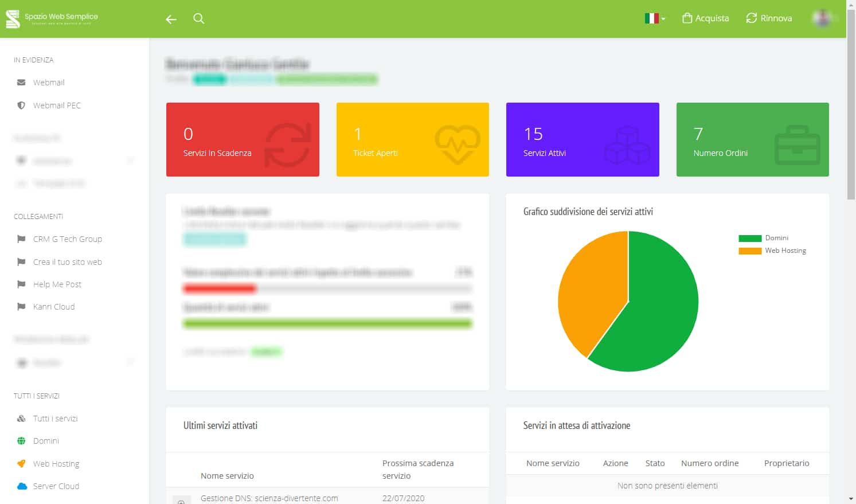
Task: Click the Webmail PEC shield icon
Action: click(x=21, y=106)
